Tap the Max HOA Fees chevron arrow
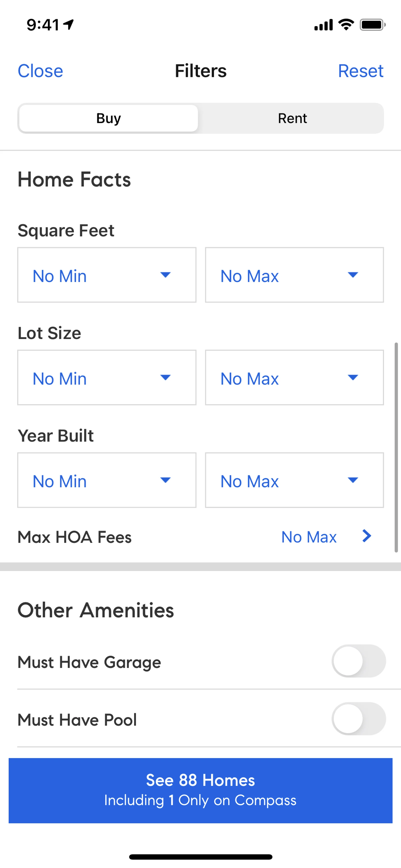 (367, 536)
